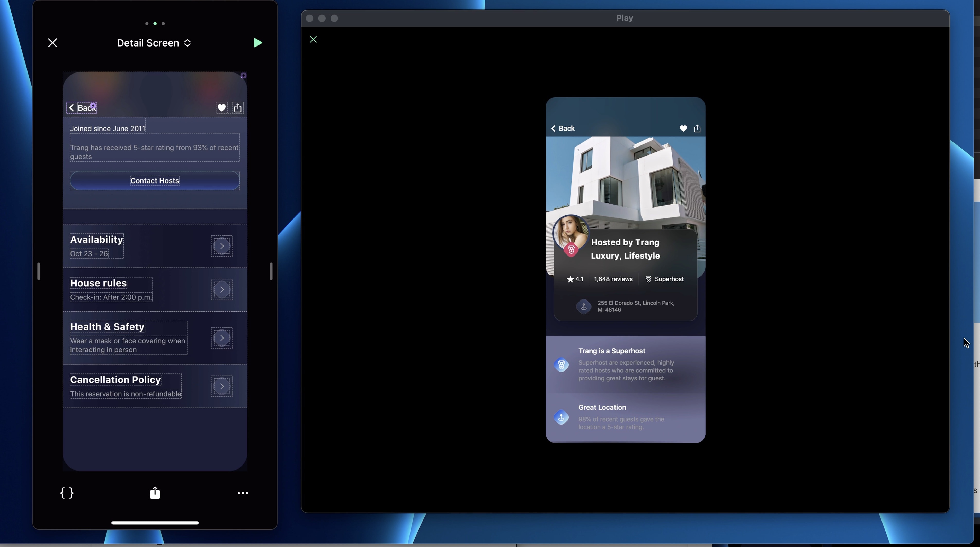Click the green Play preview button

click(x=257, y=43)
